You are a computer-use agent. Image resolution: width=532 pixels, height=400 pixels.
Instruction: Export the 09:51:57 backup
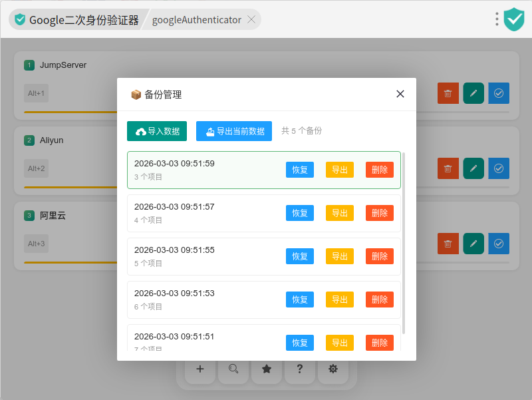(x=340, y=213)
